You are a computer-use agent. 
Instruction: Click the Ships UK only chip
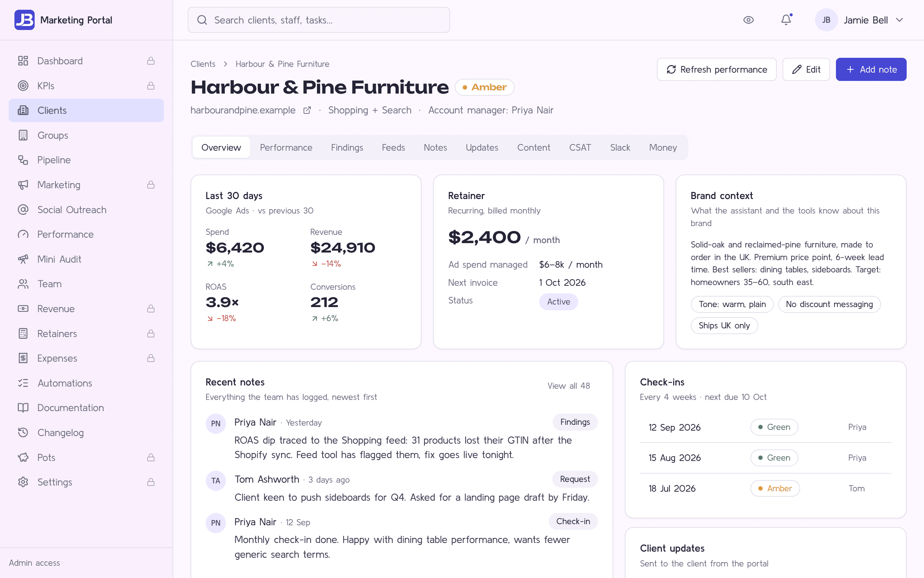tap(724, 326)
